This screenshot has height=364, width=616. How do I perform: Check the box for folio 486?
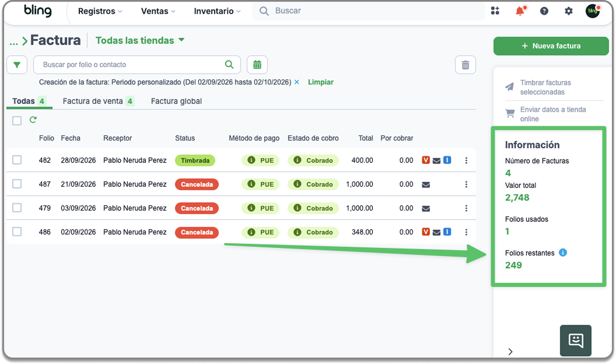click(17, 232)
